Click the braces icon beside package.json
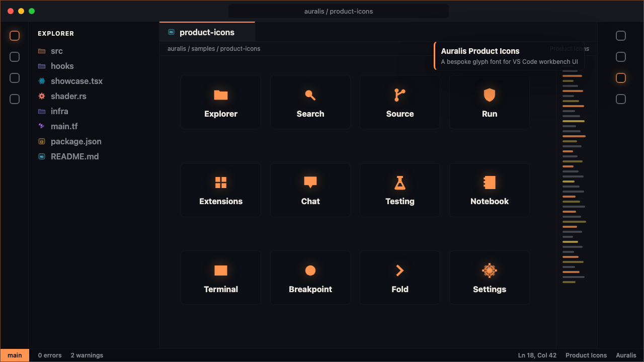This screenshot has height=362, width=644. [42, 141]
